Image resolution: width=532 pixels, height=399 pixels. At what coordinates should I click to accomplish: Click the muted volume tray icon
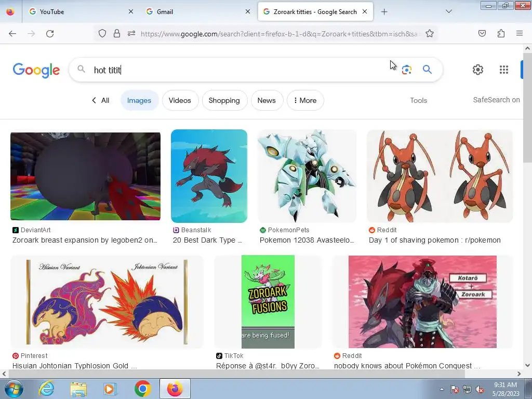click(x=480, y=389)
